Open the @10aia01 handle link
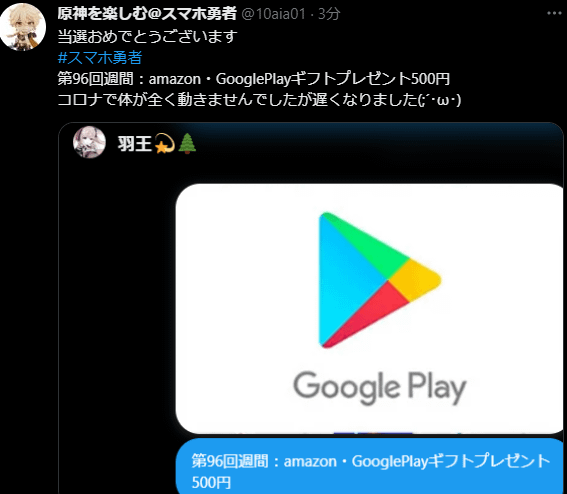Viewport: 567px width, 494px height. click(273, 14)
